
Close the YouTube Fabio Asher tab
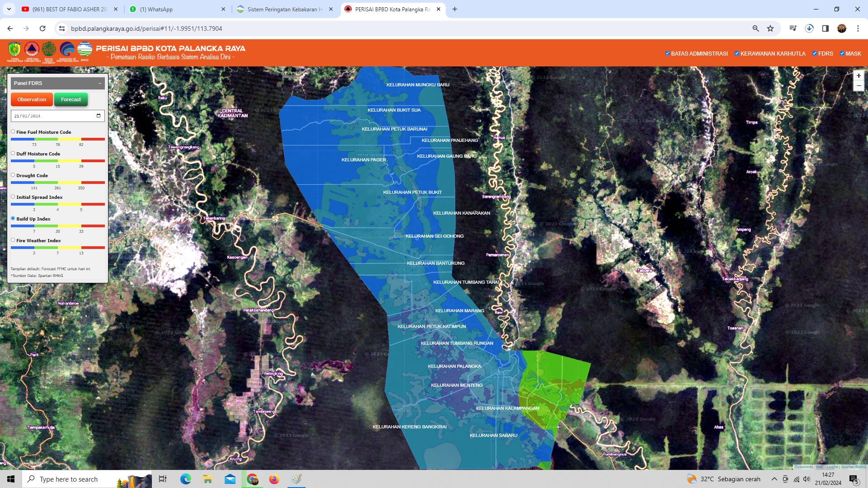(116, 9)
